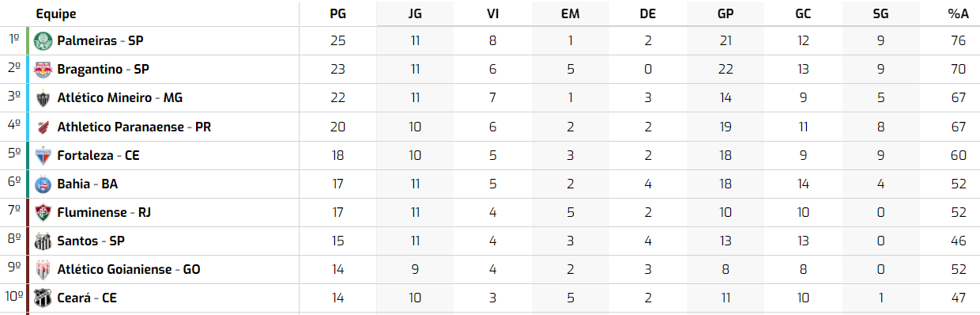Click the Equipe column header
The image size is (980, 315).
[56, 14]
